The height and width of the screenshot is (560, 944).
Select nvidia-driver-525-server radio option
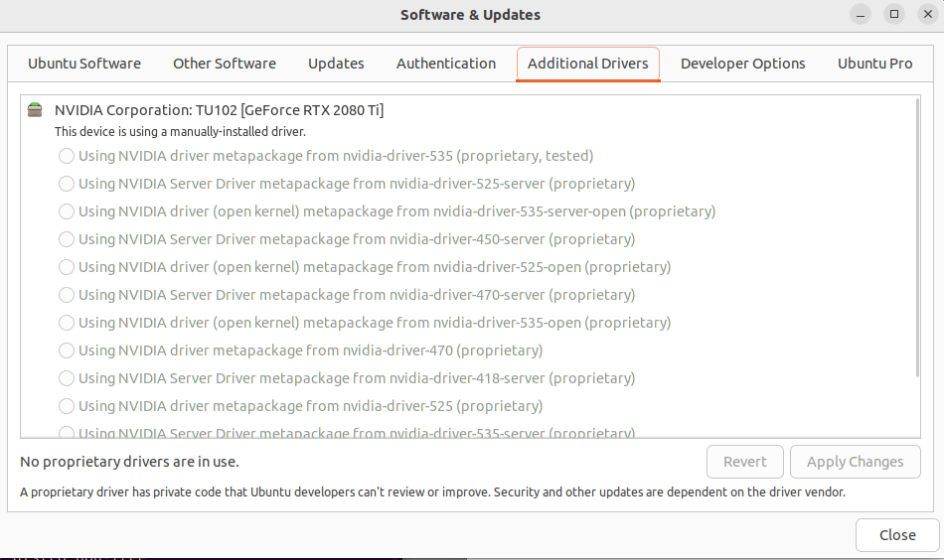tap(67, 184)
